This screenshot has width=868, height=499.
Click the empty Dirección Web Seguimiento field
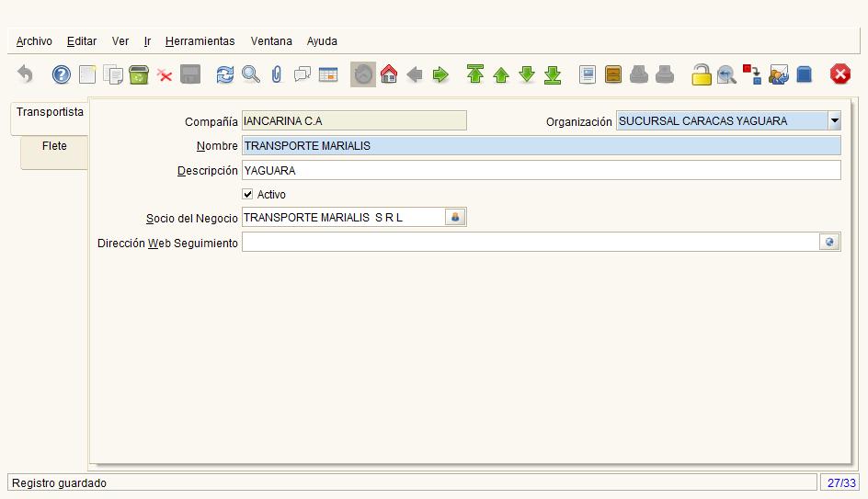pyautogui.click(x=531, y=242)
